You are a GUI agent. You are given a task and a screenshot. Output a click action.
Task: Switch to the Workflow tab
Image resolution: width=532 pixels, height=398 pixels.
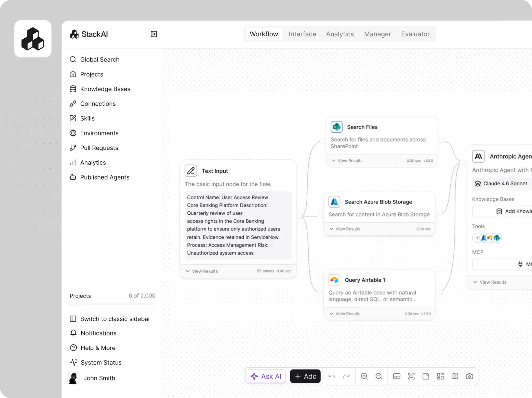[264, 34]
